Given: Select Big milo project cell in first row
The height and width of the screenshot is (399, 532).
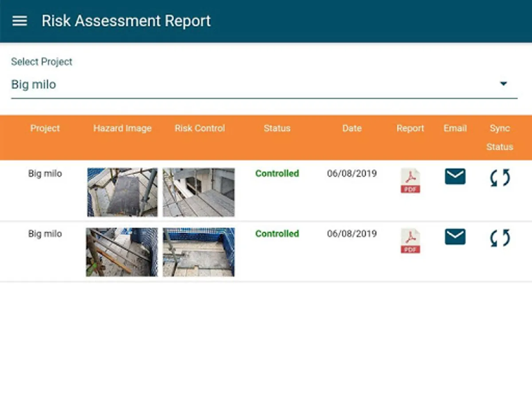Looking at the screenshot, I should coord(45,173).
